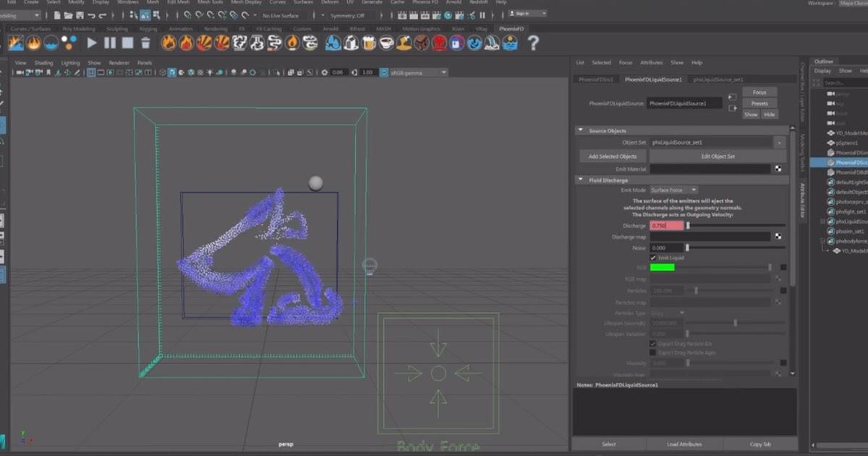Click the go to input connection icon

pos(732,96)
